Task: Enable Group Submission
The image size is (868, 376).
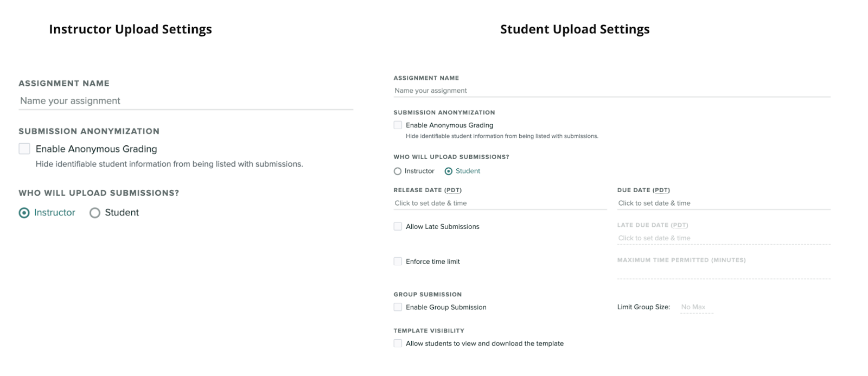Action: (x=397, y=307)
